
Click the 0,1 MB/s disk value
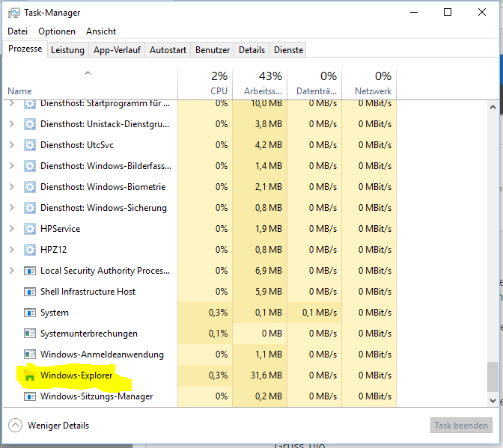click(x=320, y=313)
